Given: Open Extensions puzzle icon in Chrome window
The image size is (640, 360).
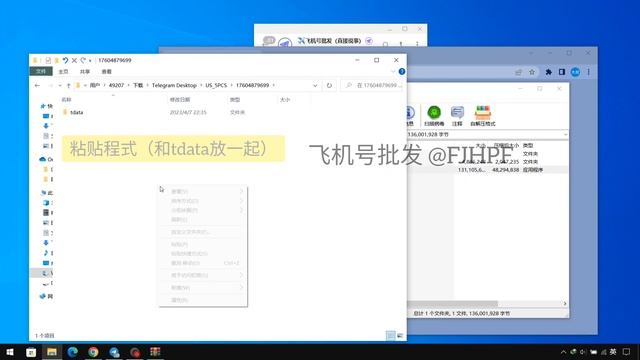Looking at the screenshot, I should [x=549, y=72].
